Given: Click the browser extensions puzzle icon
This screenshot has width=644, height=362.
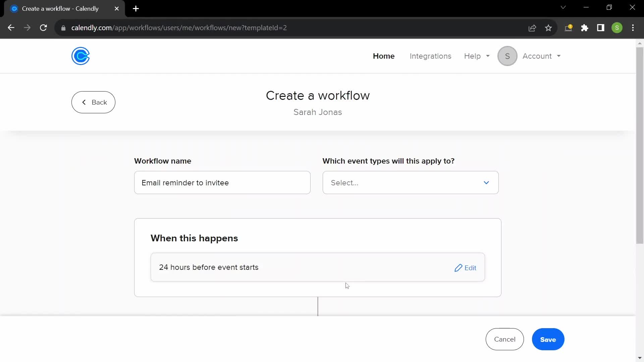Looking at the screenshot, I should pos(585,28).
